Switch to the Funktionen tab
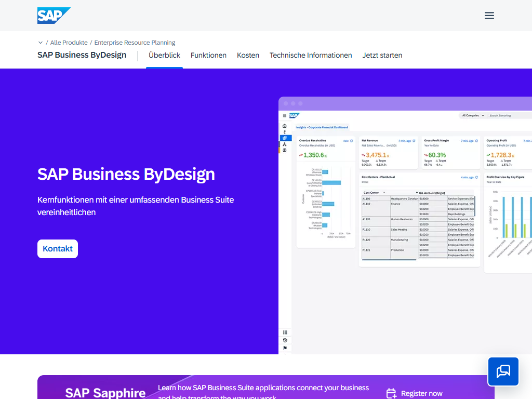This screenshot has height=399, width=532. (208, 55)
